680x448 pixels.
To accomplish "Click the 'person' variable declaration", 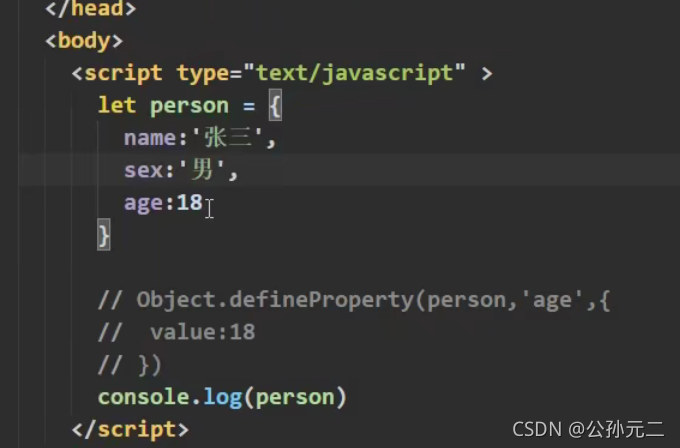I will pyautogui.click(x=189, y=106).
